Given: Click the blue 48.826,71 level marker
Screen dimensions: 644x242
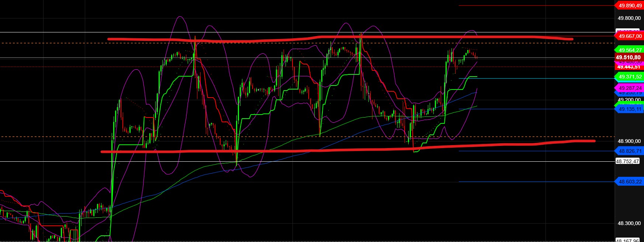Looking at the screenshot, I should click(x=630, y=151).
